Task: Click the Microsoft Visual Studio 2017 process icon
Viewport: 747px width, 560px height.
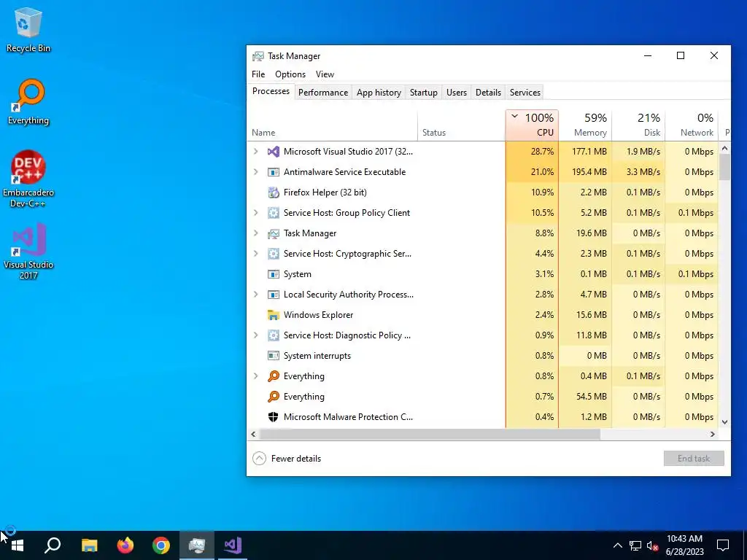Action: [274, 152]
